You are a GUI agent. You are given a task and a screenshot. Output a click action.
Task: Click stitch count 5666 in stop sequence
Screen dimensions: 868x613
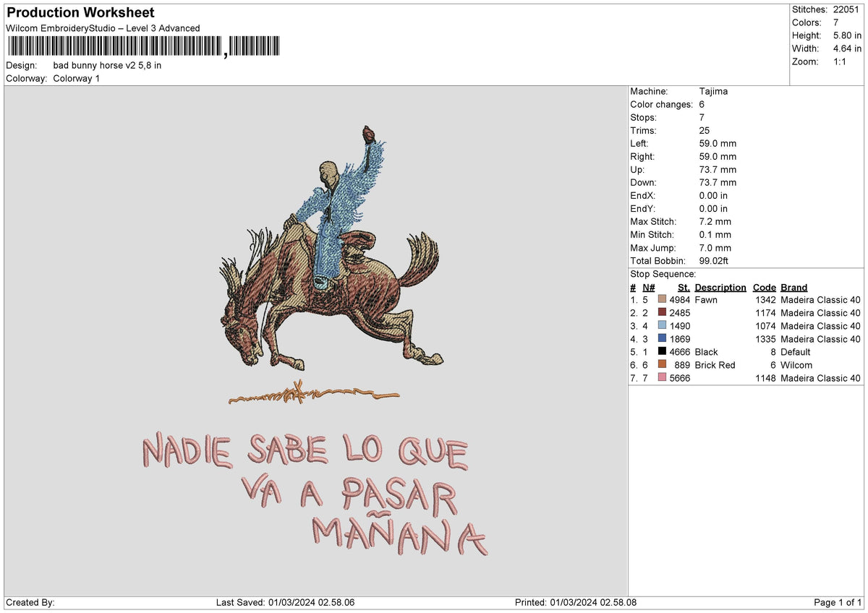(x=680, y=378)
